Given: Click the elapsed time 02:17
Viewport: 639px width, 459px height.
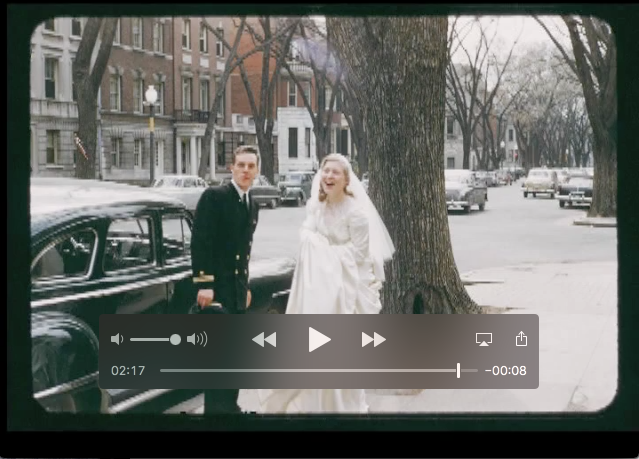Looking at the screenshot, I should pyautogui.click(x=128, y=371).
